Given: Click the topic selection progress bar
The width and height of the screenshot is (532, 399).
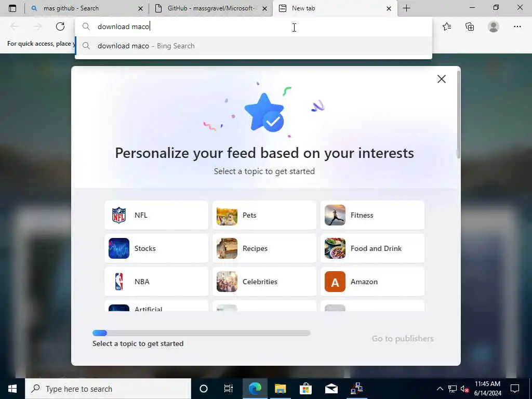Looking at the screenshot, I should (x=201, y=333).
